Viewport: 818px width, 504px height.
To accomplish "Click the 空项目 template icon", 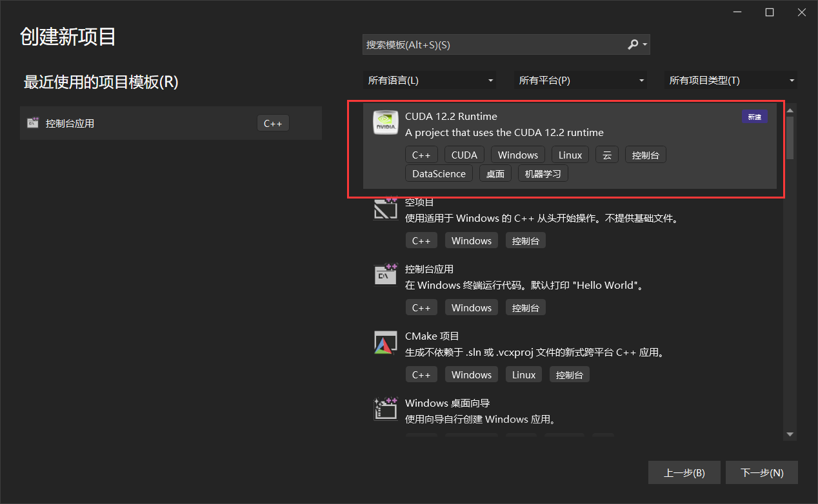I will pyautogui.click(x=385, y=208).
